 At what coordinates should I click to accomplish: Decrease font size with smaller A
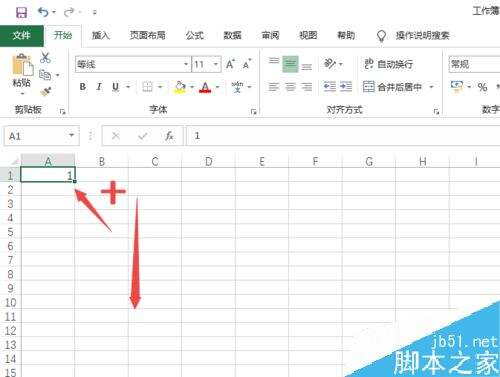click(x=247, y=64)
